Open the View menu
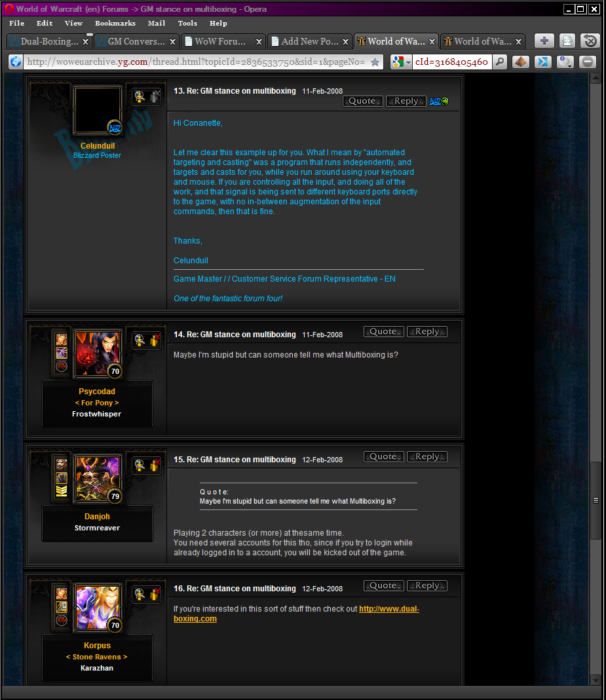Viewport: 606px width, 700px height. (73, 23)
